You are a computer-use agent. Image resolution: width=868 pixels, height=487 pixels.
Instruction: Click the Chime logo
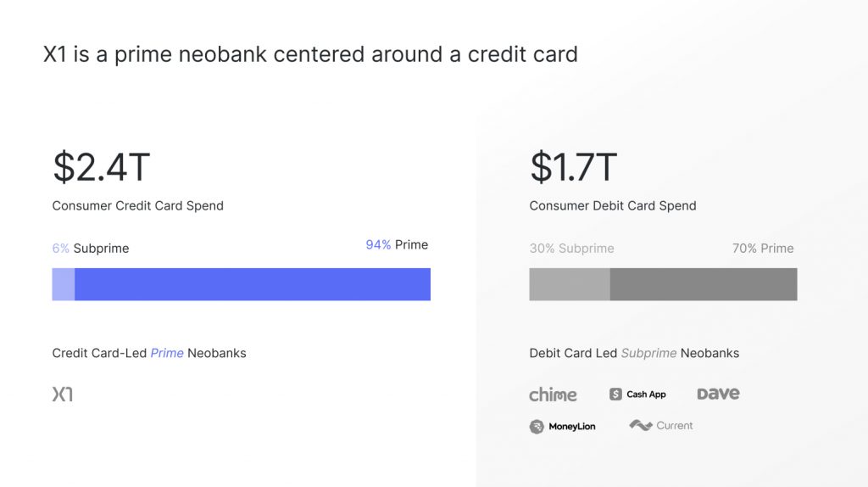click(553, 394)
